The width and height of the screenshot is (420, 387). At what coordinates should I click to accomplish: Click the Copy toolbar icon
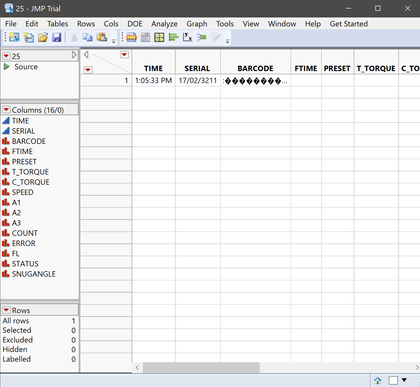point(87,37)
